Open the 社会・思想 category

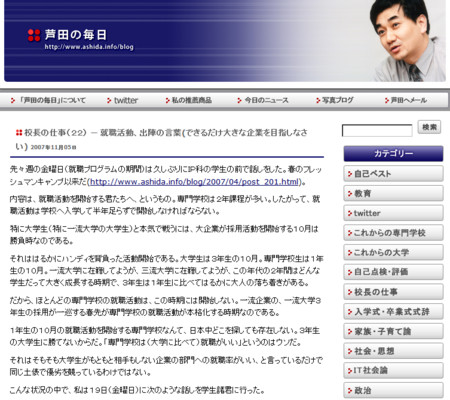[x=393, y=351]
